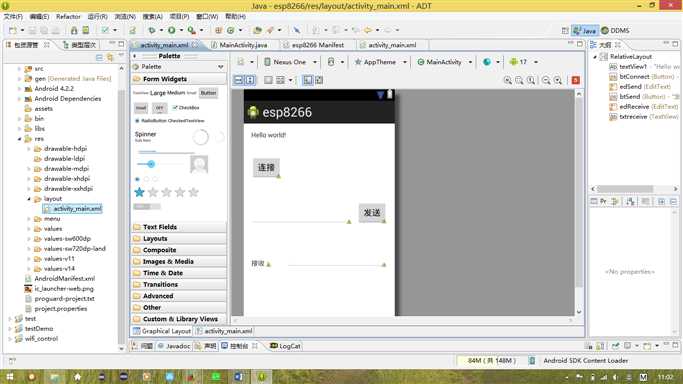The image size is (683, 384).
Task: Expand the Text Fields palette category
Action: (179, 227)
